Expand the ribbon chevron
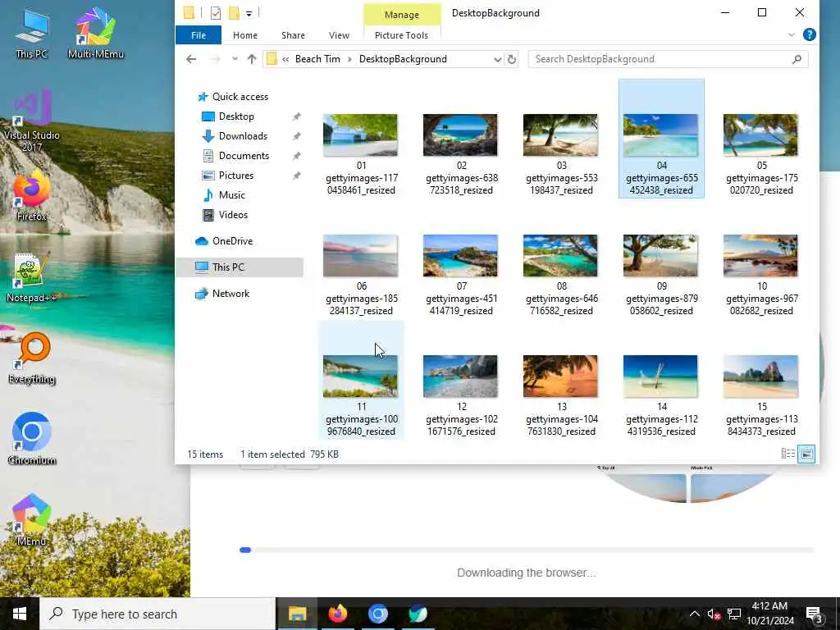840x630 pixels. 792,34
